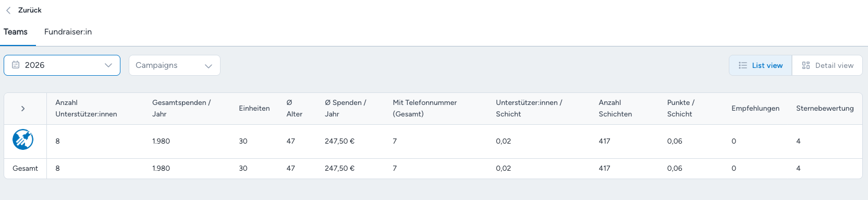Image resolution: width=868 pixels, height=200 pixels.
Task: Sort by Anzahl Unterstützer:innen column header
Action: 87,109
